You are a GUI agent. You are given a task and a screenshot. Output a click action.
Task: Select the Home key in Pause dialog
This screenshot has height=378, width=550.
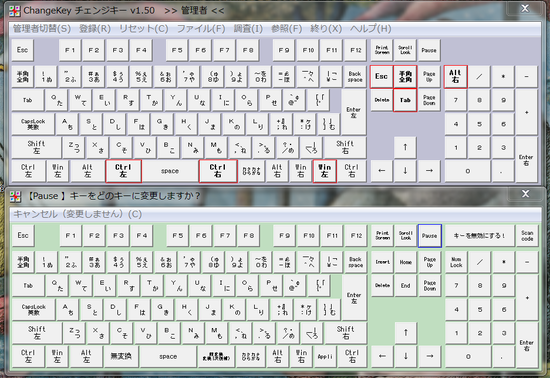(406, 262)
